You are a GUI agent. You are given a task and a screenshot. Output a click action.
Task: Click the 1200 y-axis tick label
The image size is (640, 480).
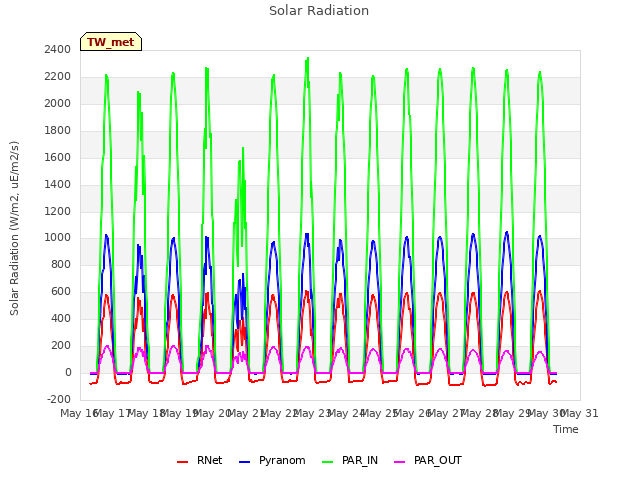[58, 211]
